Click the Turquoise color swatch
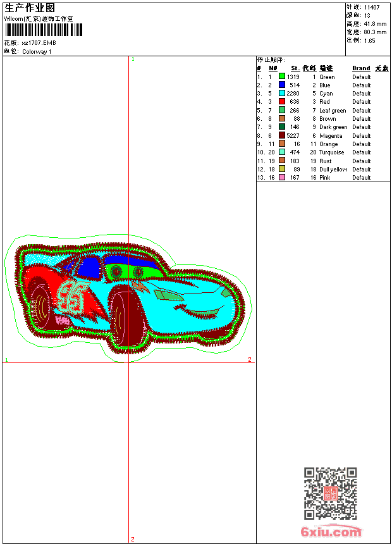This screenshot has height=544, width=392. [x=282, y=152]
